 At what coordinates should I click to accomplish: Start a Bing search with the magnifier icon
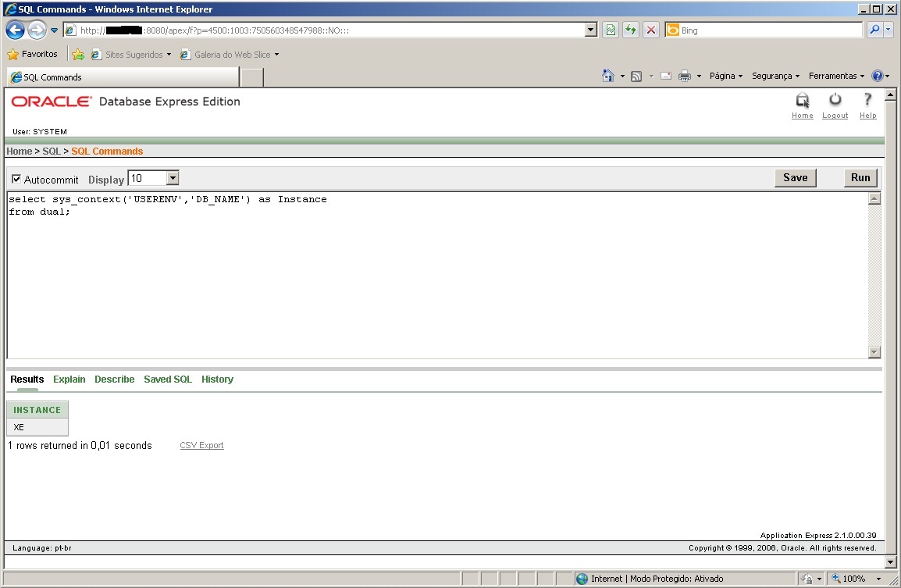pos(876,29)
